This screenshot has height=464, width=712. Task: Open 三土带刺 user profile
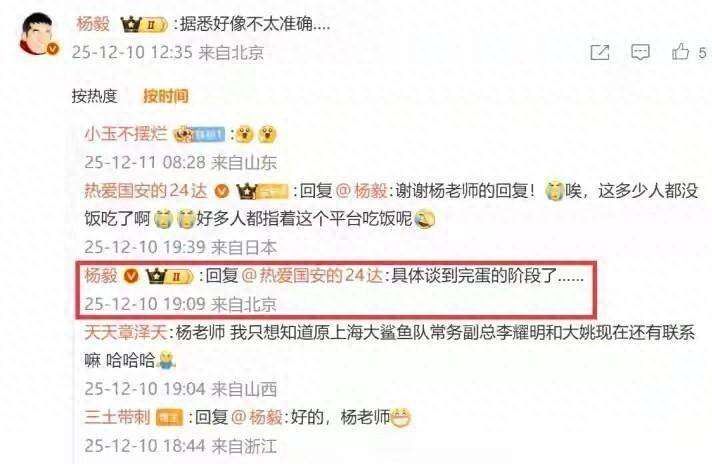117,417
